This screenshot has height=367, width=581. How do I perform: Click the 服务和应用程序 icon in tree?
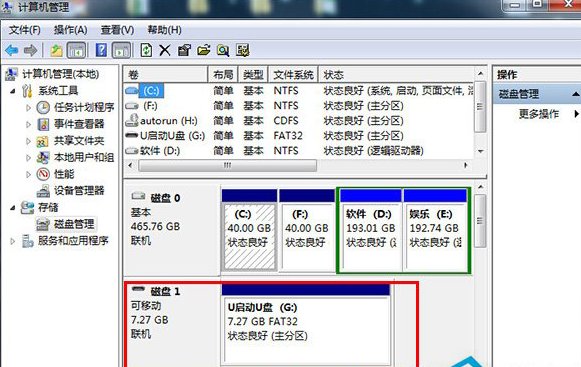pyautogui.click(x=28, y=241)
